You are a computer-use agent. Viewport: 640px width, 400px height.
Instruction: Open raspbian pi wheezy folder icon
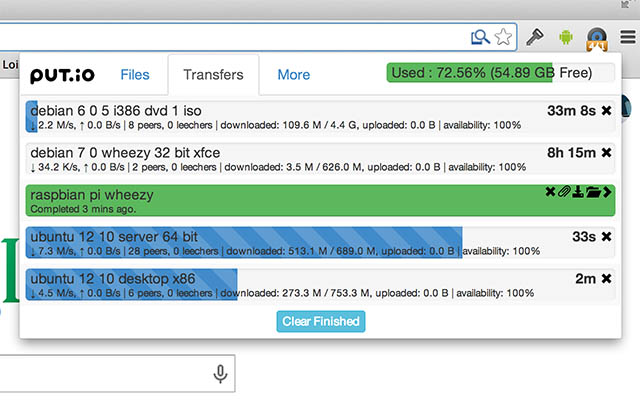[x=593, y=191]
